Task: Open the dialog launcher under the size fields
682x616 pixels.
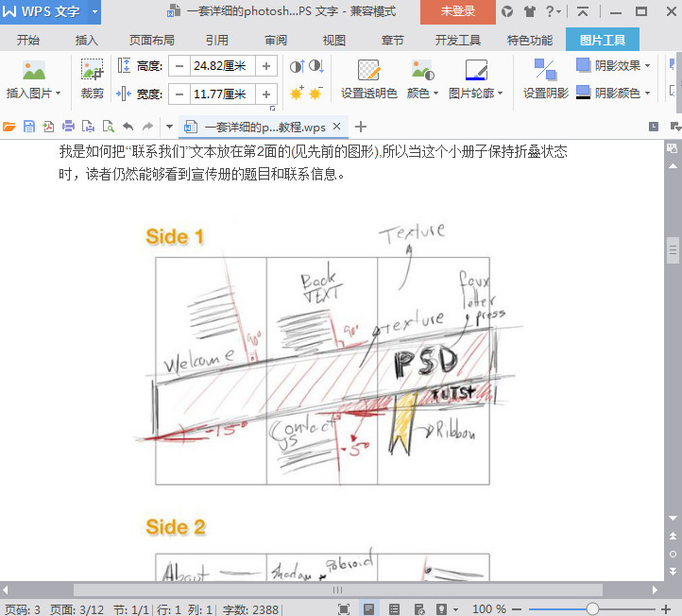Action: coord(273,108)
